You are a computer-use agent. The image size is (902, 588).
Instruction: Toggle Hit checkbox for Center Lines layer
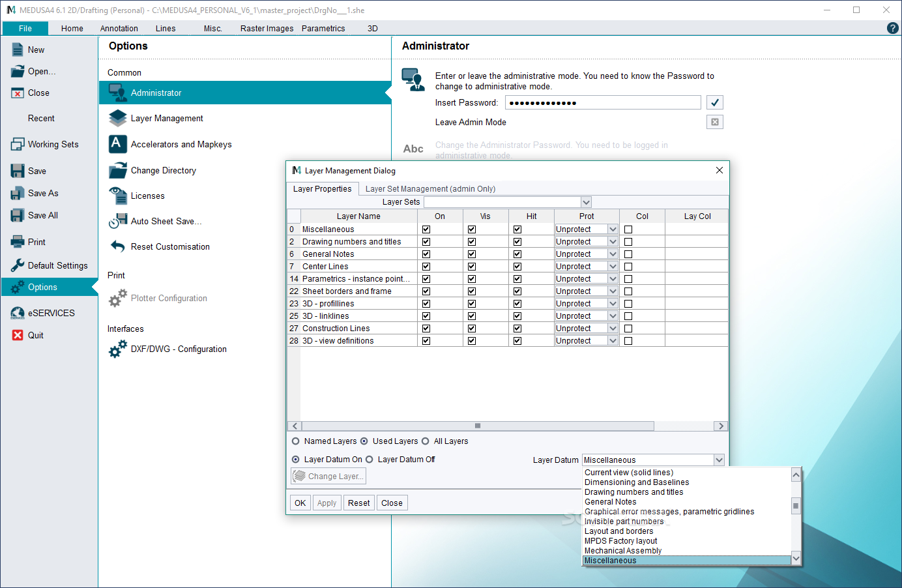click(517, 267)
